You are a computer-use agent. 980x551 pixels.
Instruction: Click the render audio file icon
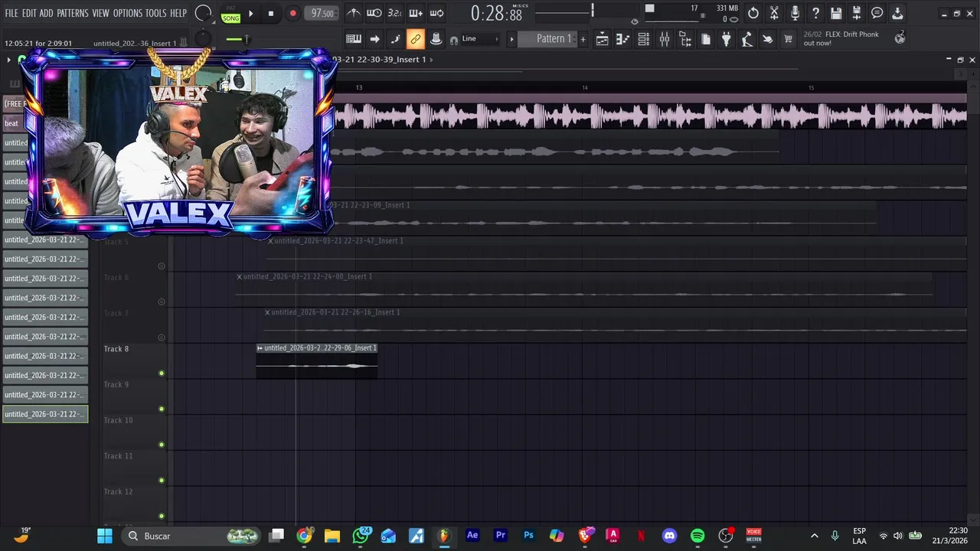[x=857, y=13]
